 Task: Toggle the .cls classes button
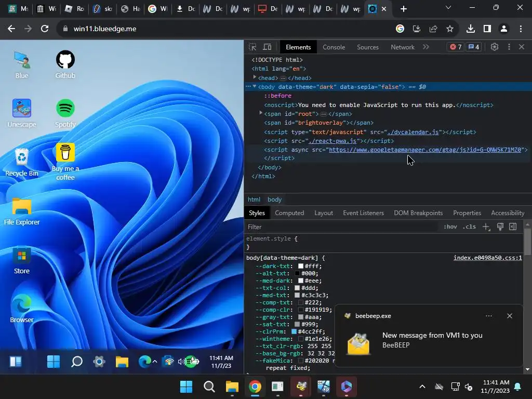click(x=469, y=227)
